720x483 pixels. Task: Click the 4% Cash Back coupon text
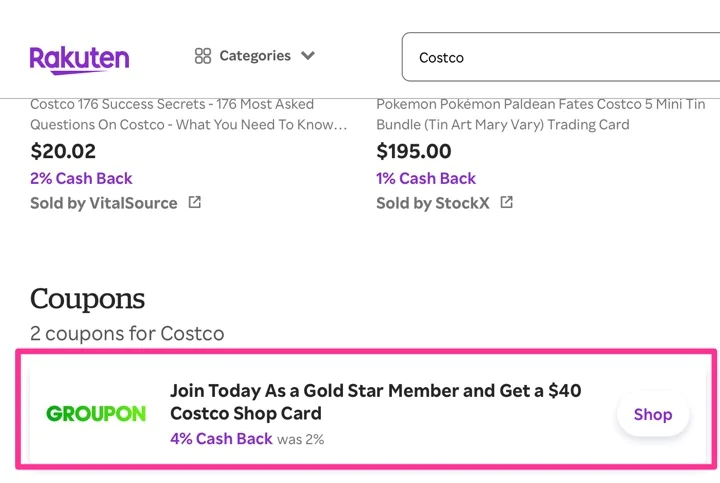click(x=221, y=438)
